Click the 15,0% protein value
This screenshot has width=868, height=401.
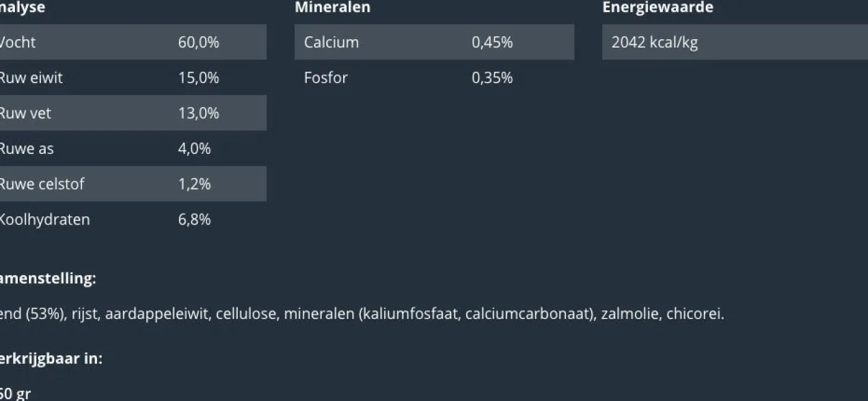(x=199, y=78)
